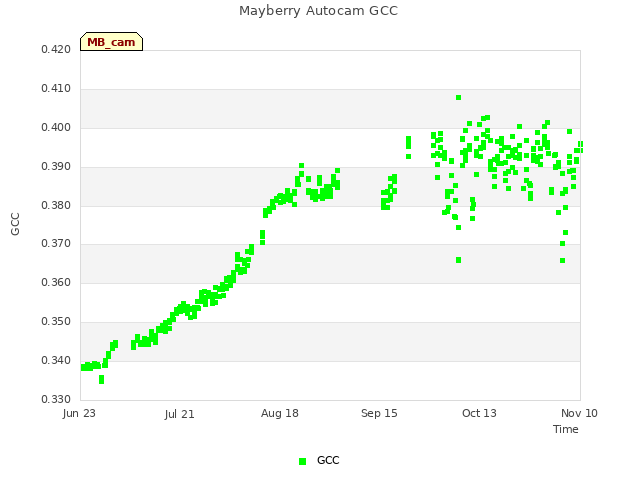The height and width of the screenshot is (480, 640).
Task: Click the Aug 18 x-axis label
Action: (x=280, y=413)
